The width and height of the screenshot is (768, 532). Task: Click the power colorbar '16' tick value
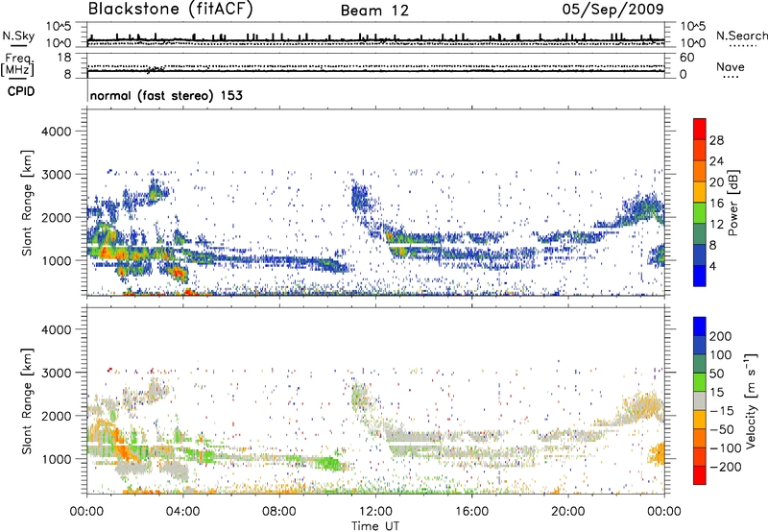pyautogui.click(x=716, y=204)
